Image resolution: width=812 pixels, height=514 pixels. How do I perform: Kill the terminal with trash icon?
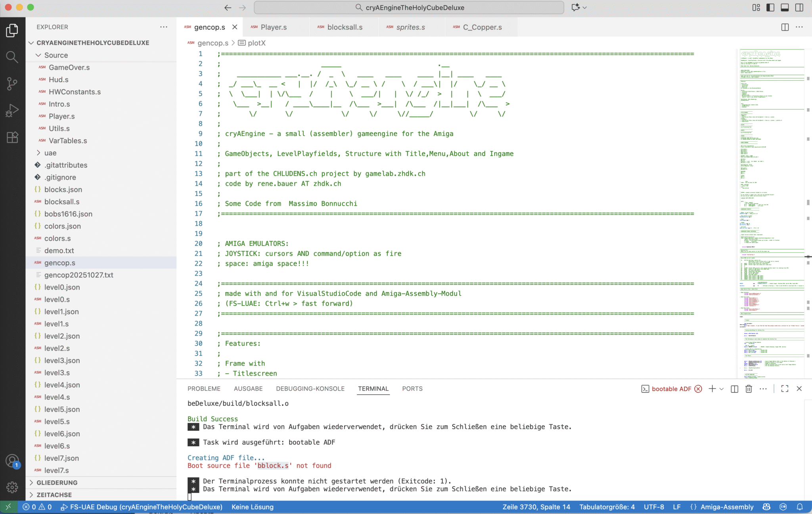coord(749,389)
